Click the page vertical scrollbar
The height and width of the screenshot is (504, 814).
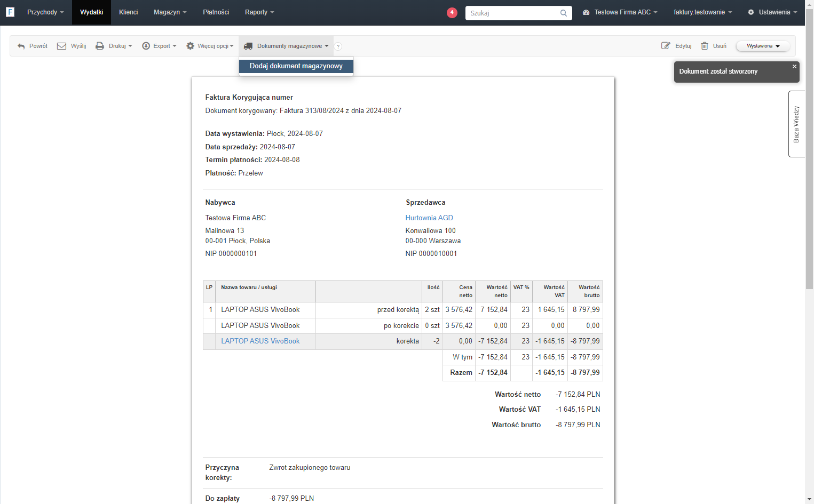point(809,149)
